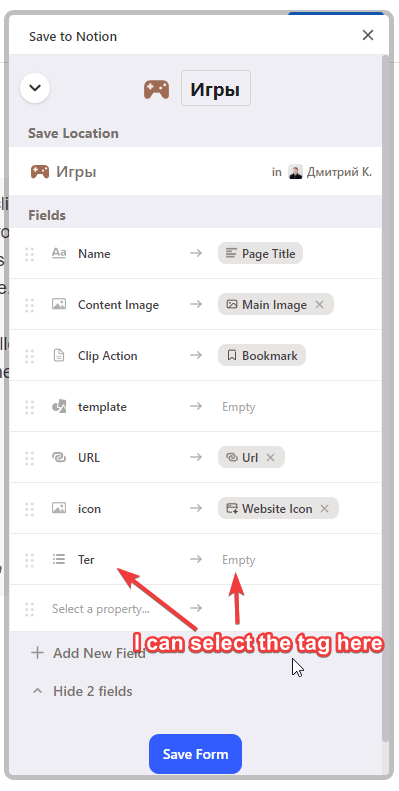This screenshot has width=399, height=791.
Task: Open the Page Title value chip
Action: tap(260, 253)
